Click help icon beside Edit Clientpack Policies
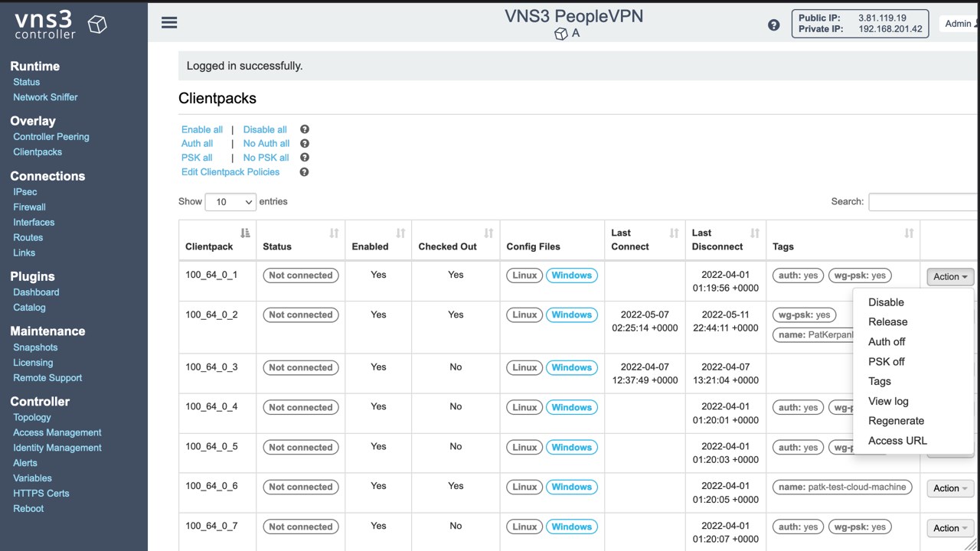Image resolution: width=980 pixels, height=551 pixels. coord(304,172)
